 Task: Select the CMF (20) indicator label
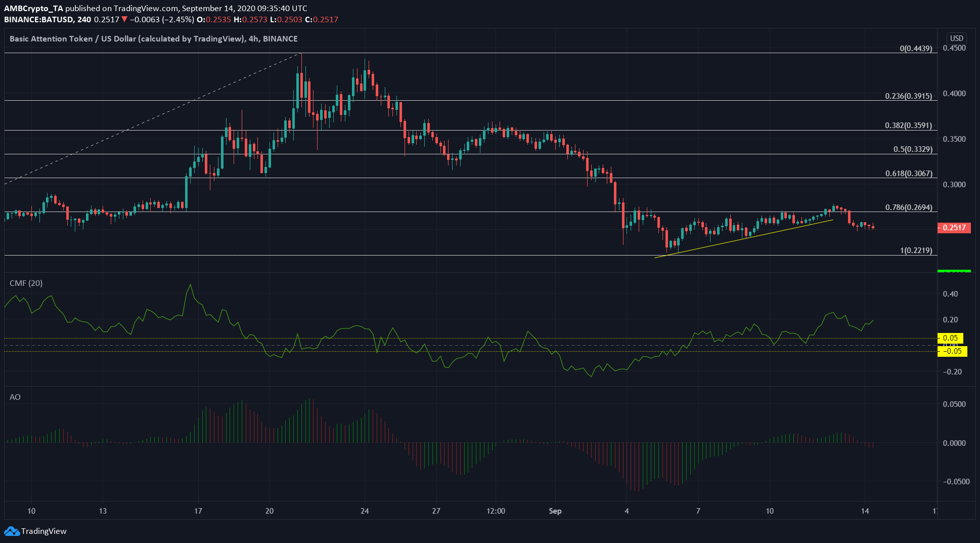(x=26, y=283)
